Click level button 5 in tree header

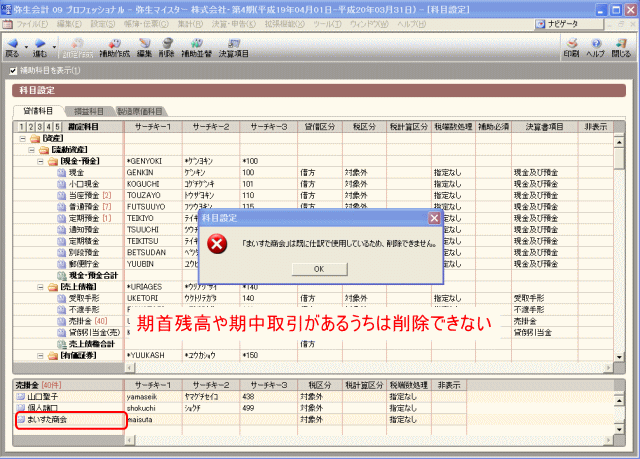coord(58,127)
